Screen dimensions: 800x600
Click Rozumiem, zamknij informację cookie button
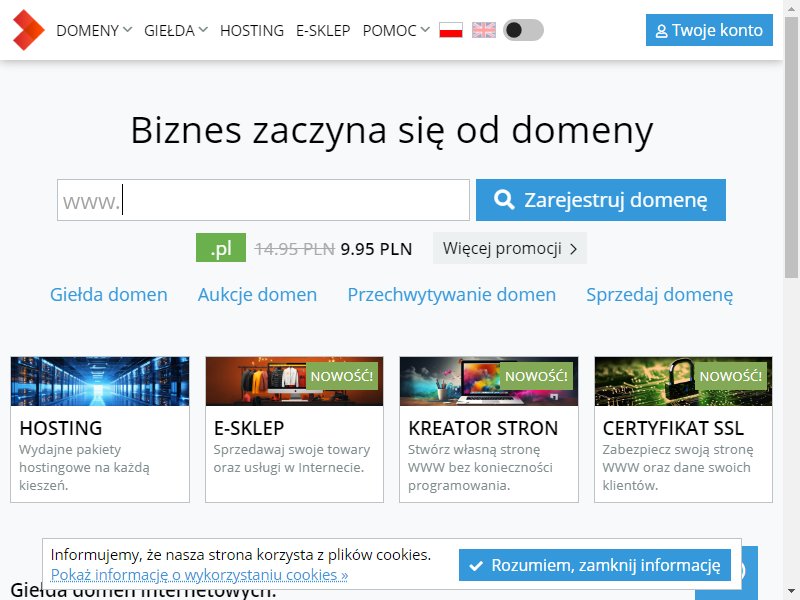595,565
